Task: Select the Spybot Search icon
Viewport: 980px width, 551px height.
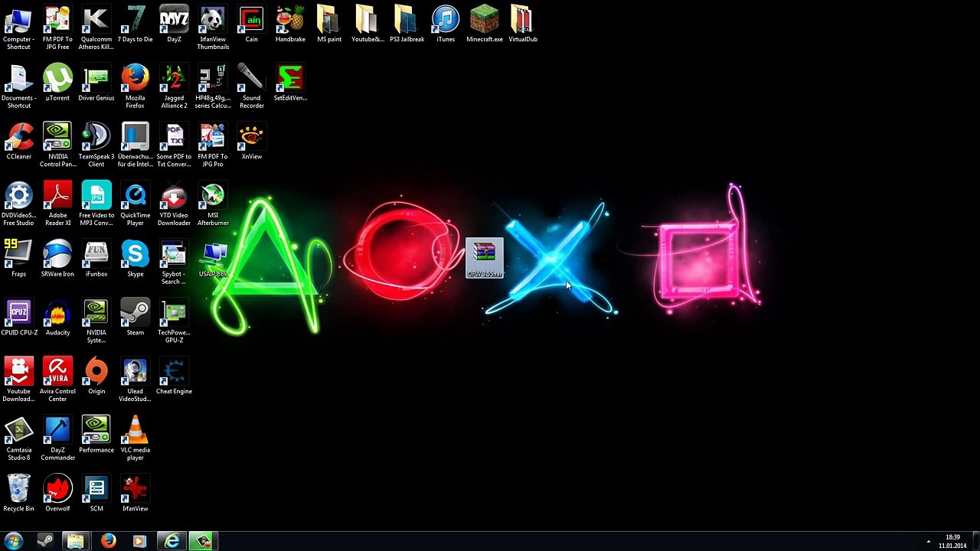Action: coord(174,262)
